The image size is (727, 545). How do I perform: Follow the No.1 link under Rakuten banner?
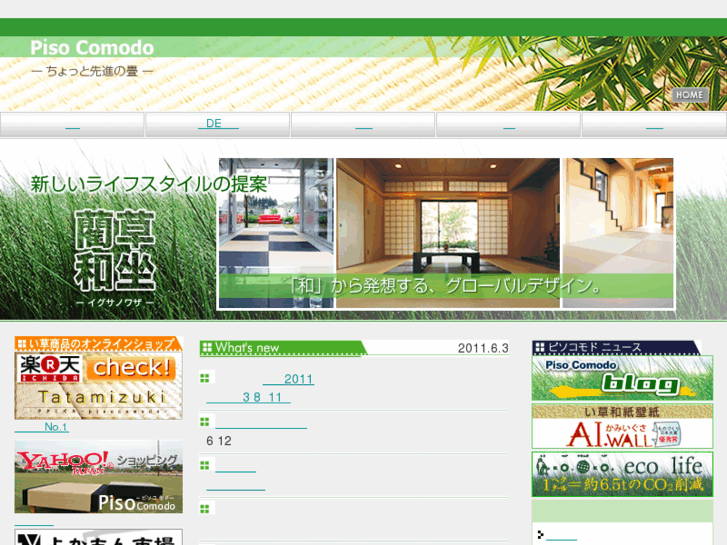coord(42,427)
